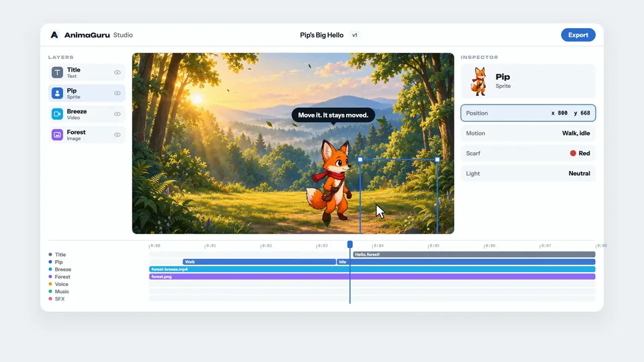Click the x 800 position value
This screenshot has width=644, height=362.
(x=559, y=113)
